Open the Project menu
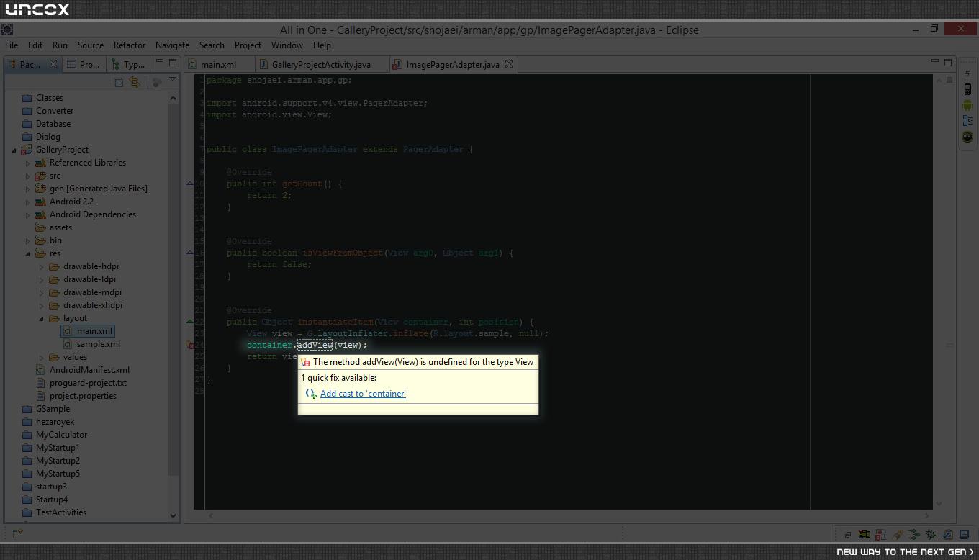 [x=248, y=45]
